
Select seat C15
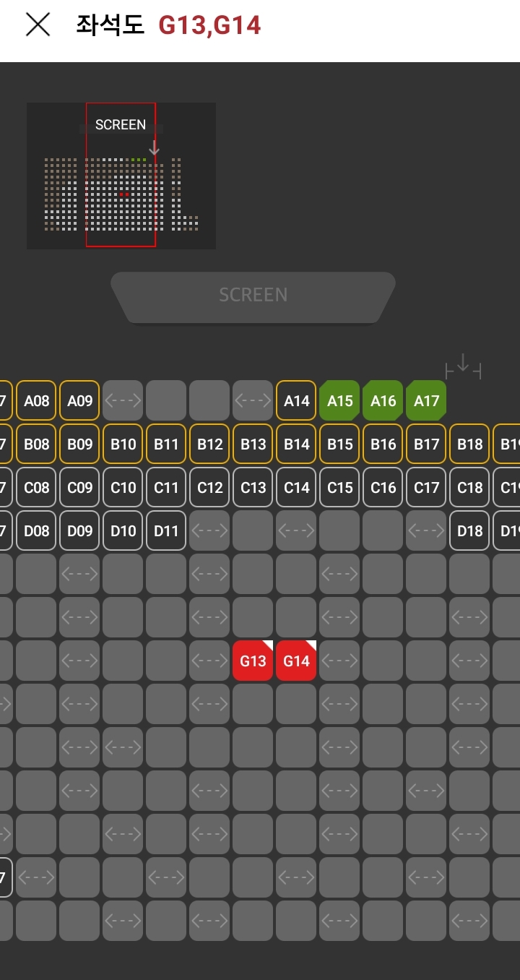(x=339, y=487)
